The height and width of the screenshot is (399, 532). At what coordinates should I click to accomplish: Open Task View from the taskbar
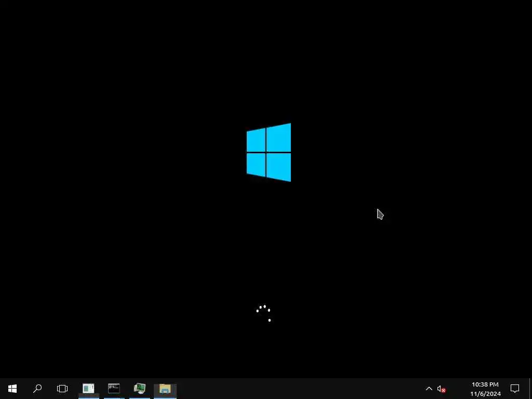[x=62, y=389]
